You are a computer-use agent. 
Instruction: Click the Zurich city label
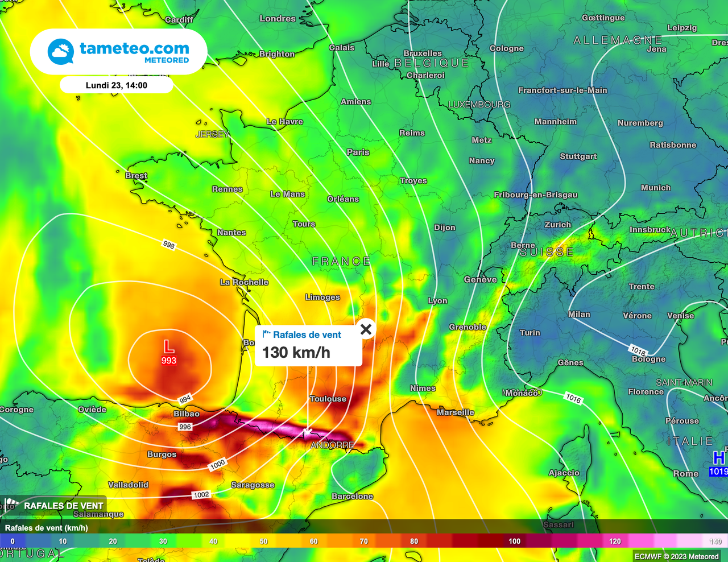(558, 225)
